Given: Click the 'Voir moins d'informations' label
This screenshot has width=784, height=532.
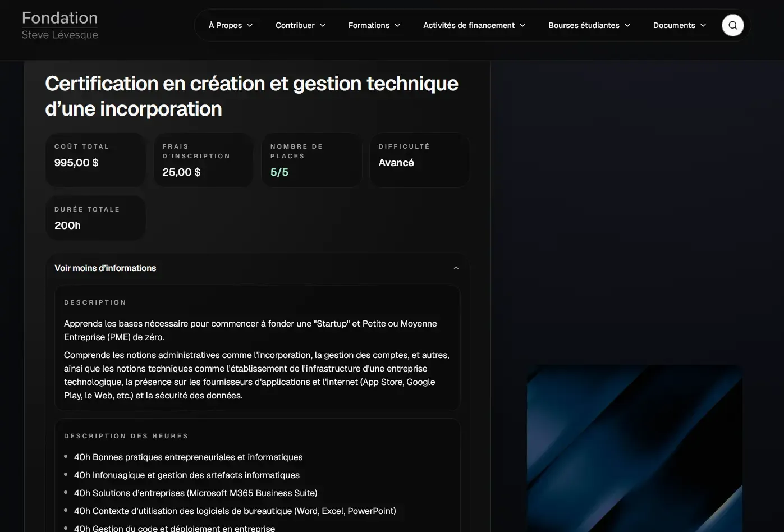Looking at the screenshot, I should (x=106, y=268).
